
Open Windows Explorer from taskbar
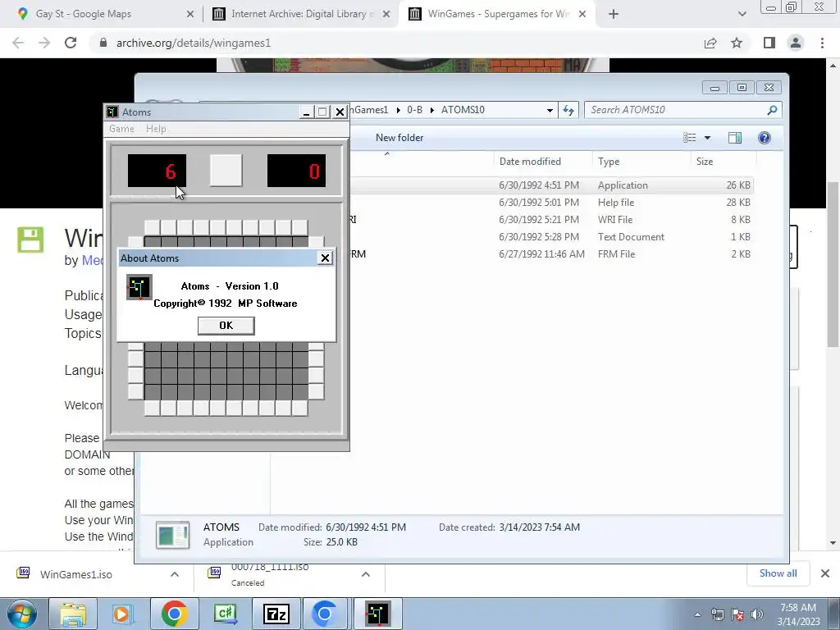pyautogui.click(x=73, y=614)
